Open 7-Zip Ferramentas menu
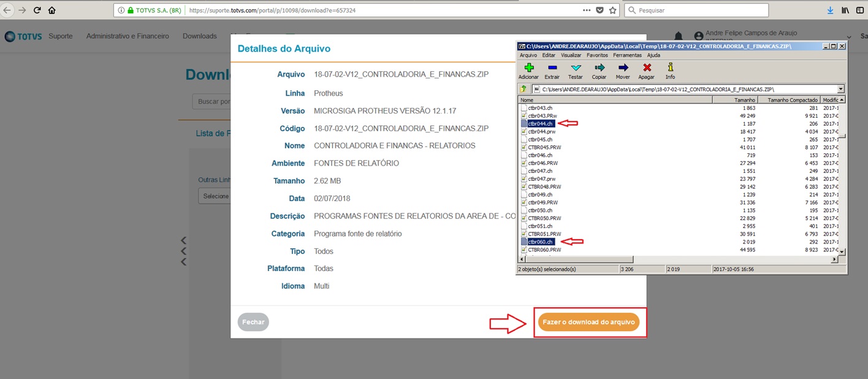Image resolution: width=868 pixels, height=379 pixels. point(627,55)
